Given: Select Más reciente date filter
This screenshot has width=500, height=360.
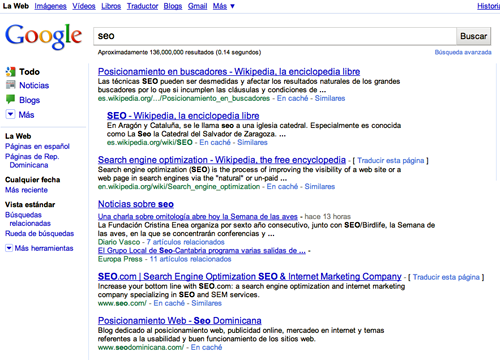Looking at the screenshot, I should point(26,190).
